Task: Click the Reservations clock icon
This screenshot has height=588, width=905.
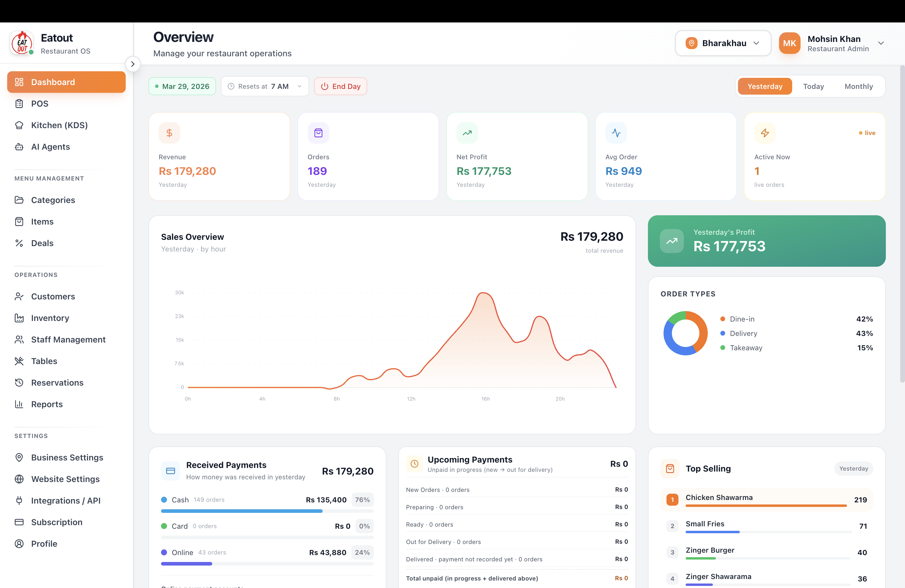Action: [19, 383]
